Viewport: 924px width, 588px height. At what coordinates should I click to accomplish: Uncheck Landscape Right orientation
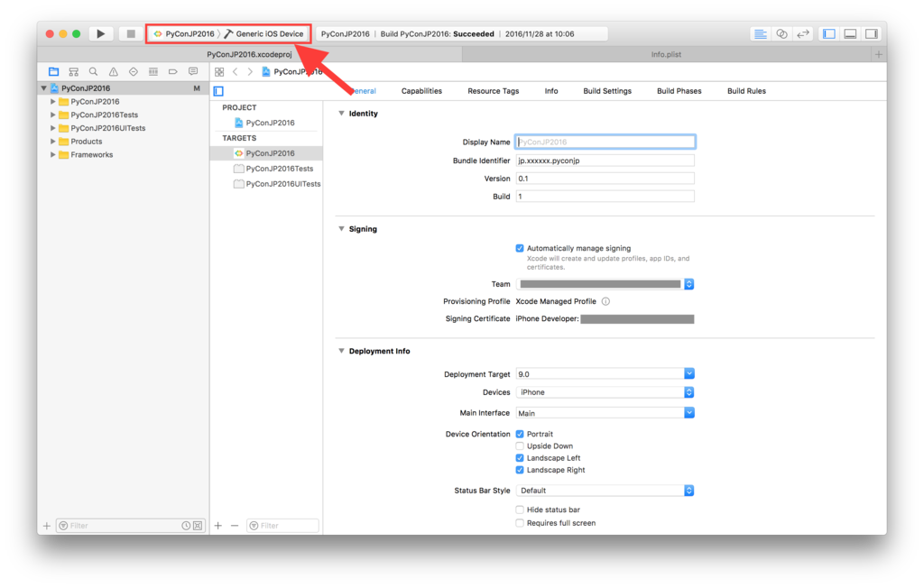520,470
